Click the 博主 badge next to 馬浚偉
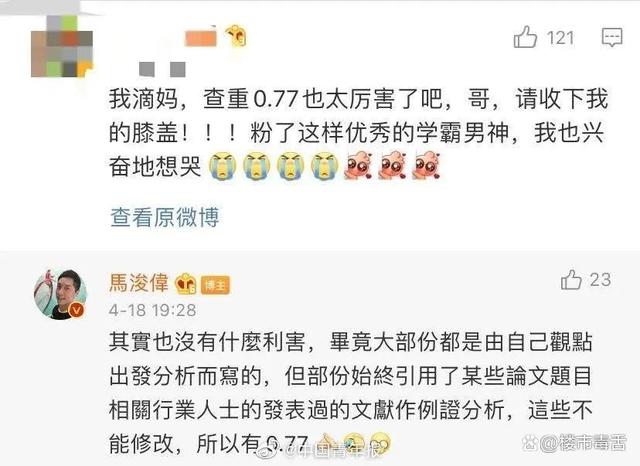 tap(216, 285)
